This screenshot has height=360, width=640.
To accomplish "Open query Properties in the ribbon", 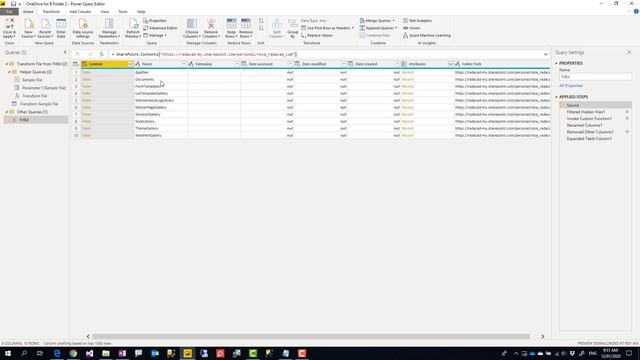I will click(155, 20).
